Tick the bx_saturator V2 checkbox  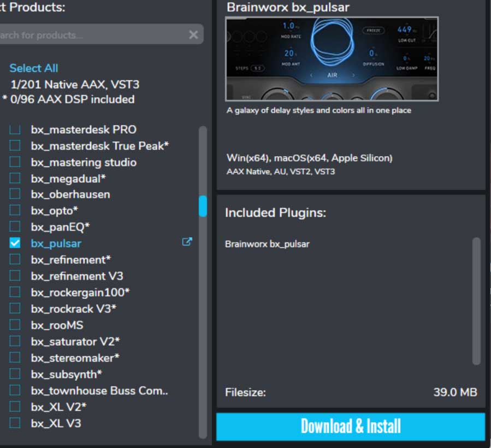(15, 341)
